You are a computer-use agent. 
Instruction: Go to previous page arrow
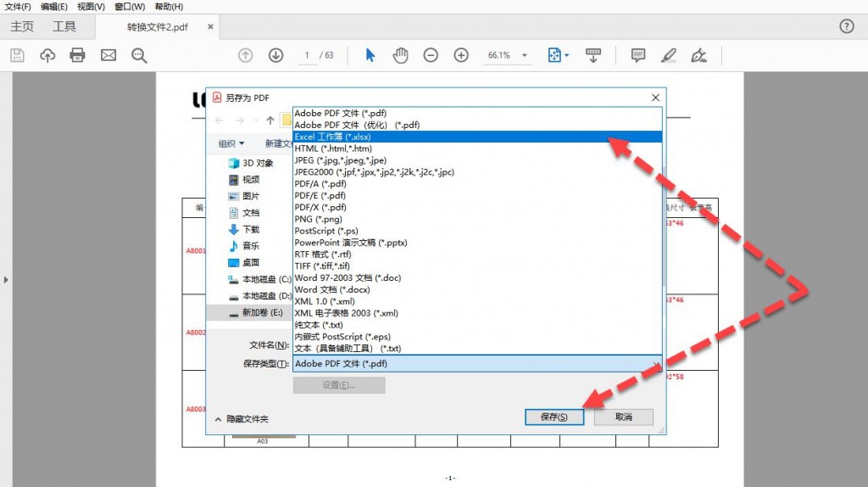coord(245,55)
